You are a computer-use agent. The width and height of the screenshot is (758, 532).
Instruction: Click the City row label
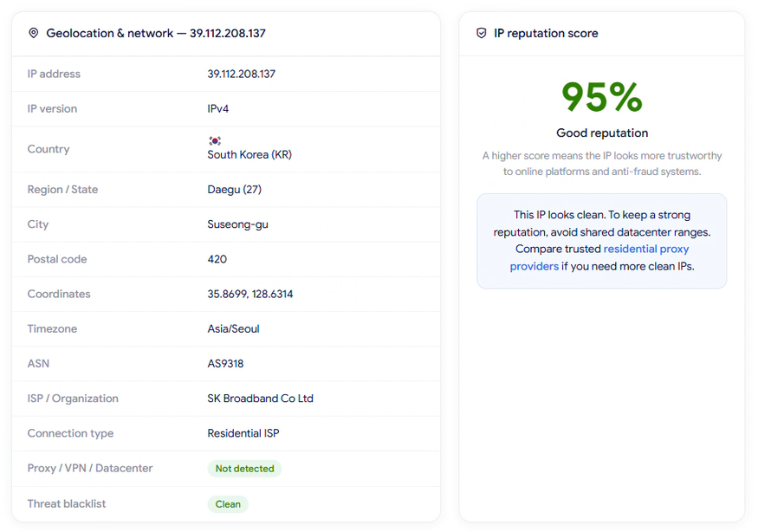click(38, 224)
